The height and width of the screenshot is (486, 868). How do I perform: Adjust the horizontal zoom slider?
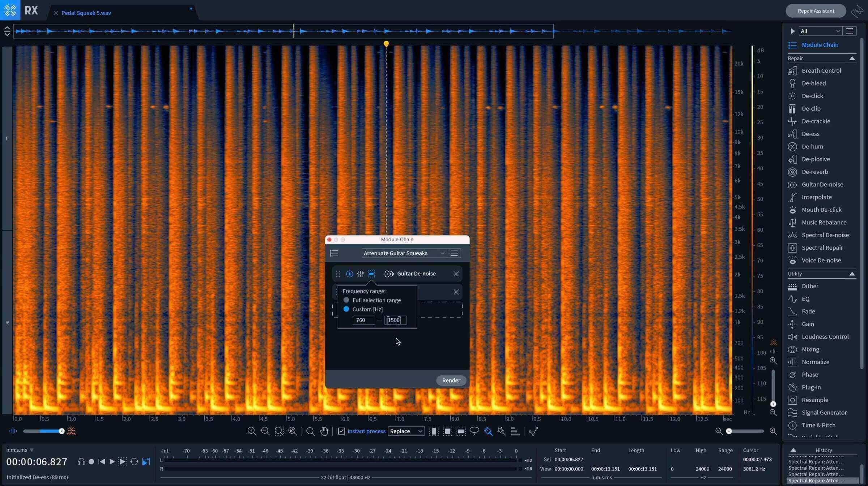point(746,431)
